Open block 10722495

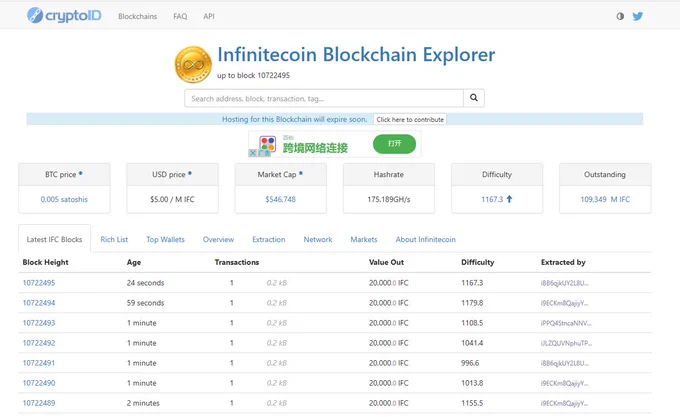coord(39,283)
